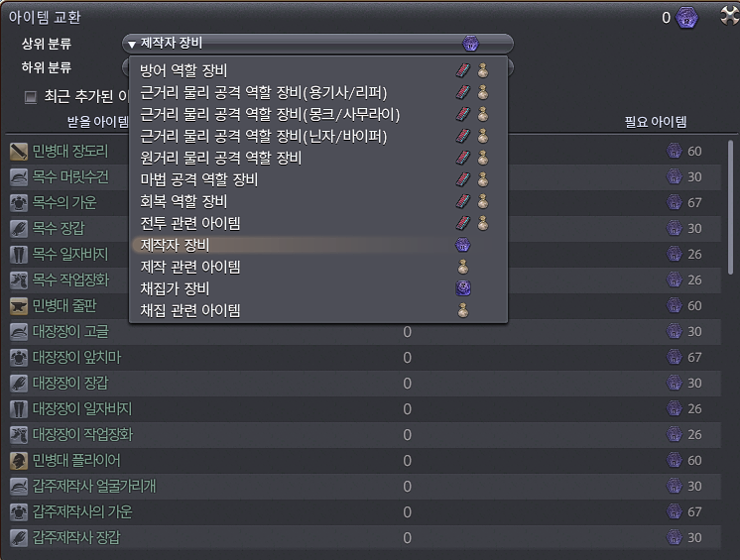Screen dimensions: 740x560
Task: Choose 채집 관련 아이템 option
Action: [317, 310]
